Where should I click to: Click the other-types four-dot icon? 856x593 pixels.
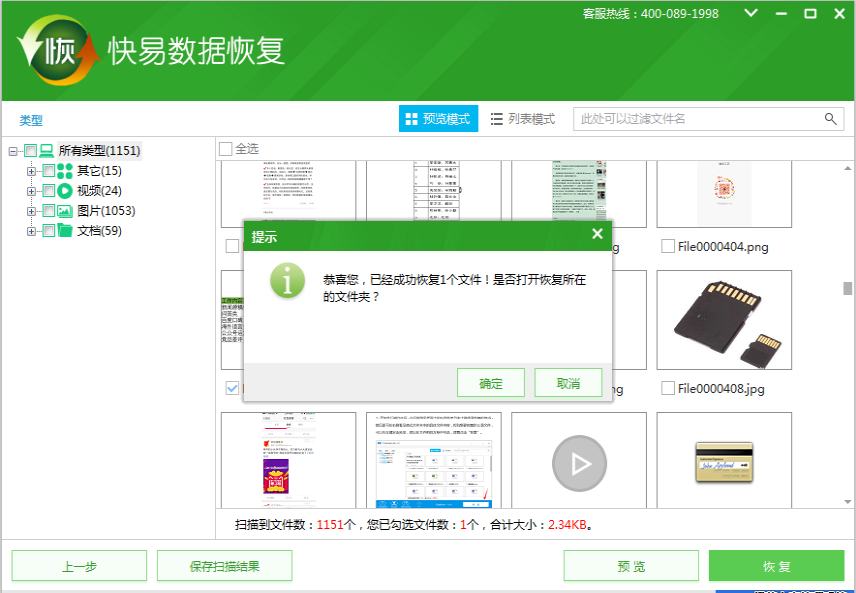pos(65,171)
